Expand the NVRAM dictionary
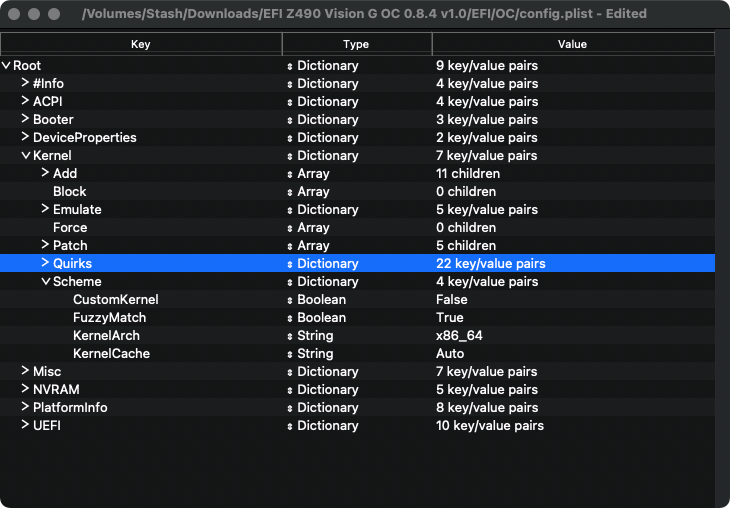 (x=25, y=389)
